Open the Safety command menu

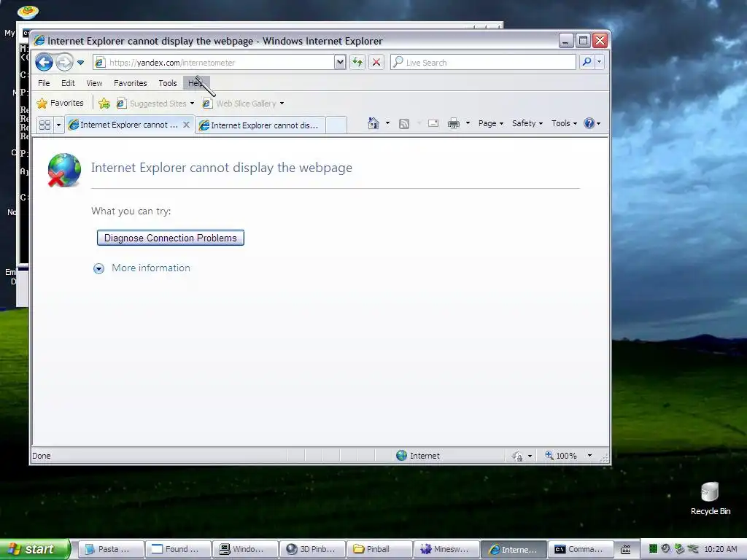[x=527, y=123]
